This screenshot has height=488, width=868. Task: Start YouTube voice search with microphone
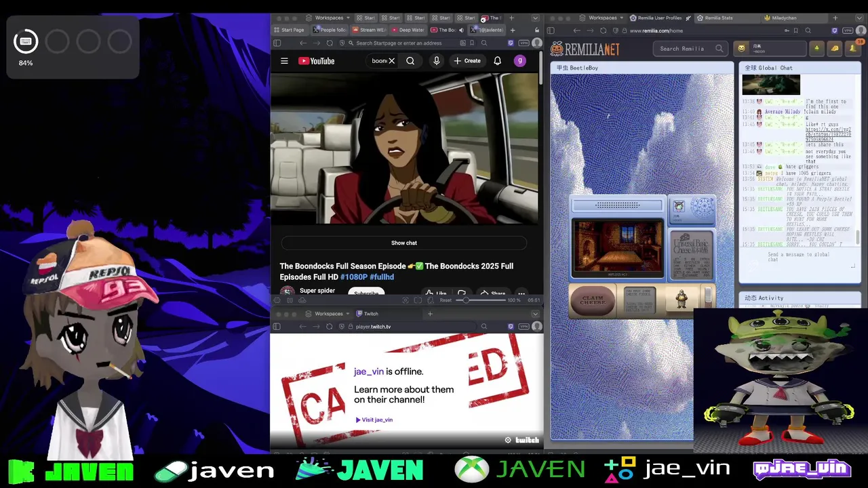pyautogui.click(x=436, y=61)
